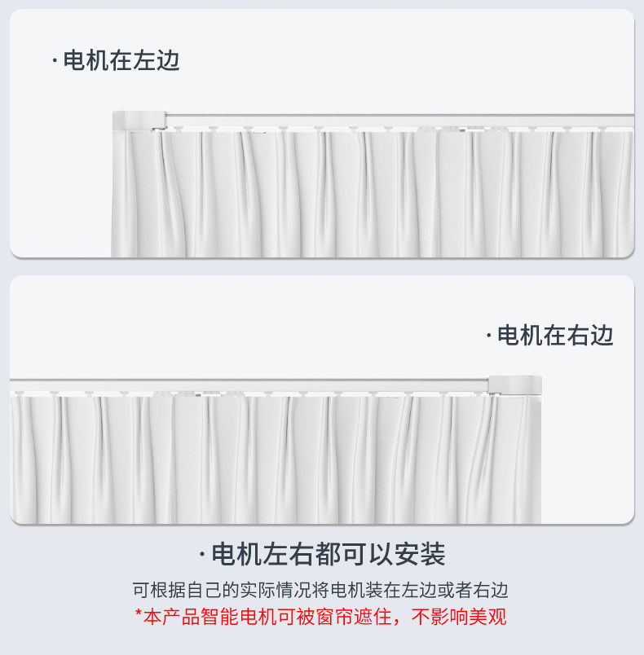Click the motor unit on right track end
This screenshot has height=655, width=644.
[x=515, y=385]
